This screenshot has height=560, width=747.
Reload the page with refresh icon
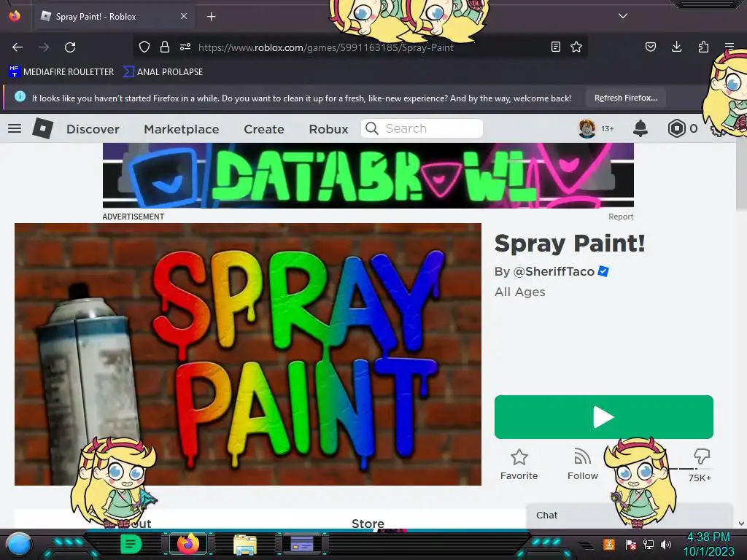click(x=70, y=47)
